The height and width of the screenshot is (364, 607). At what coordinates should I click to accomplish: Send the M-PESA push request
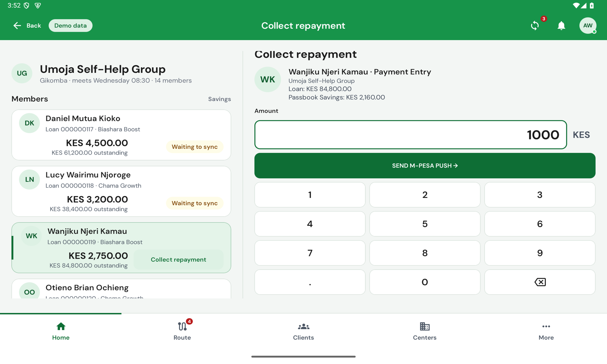tap(425, 165)
